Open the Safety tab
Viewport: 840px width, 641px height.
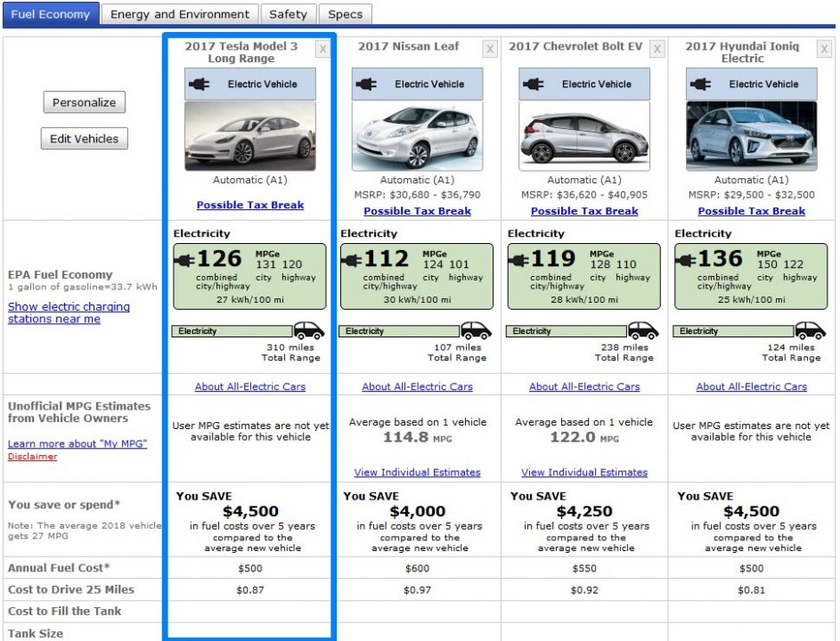coord(289,14)
